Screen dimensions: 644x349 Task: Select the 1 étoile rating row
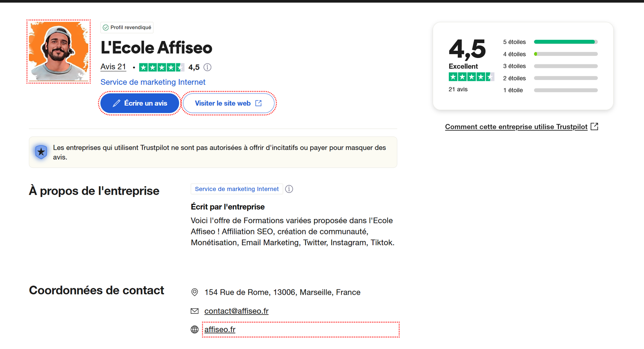(x=550, y=90)
